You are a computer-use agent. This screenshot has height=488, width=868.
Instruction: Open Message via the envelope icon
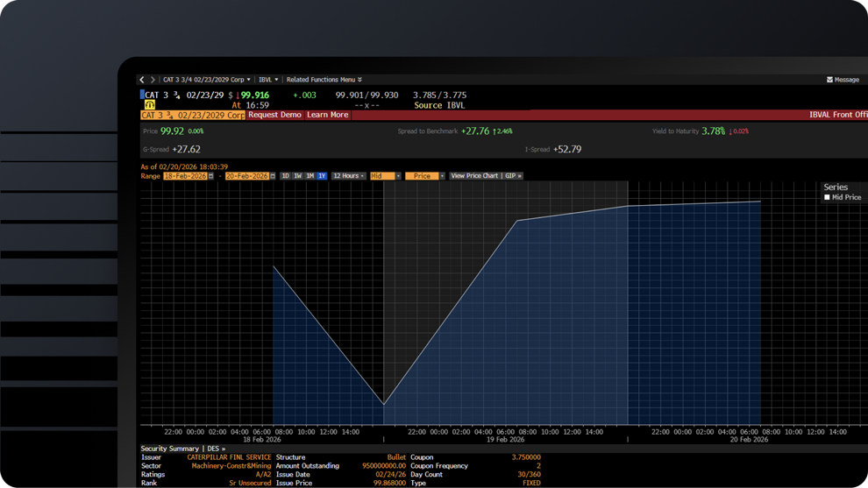coord(829,80)
